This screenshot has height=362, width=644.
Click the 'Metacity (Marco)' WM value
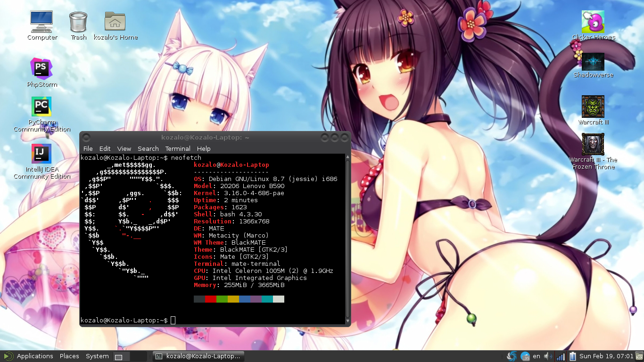click(239, 236)
